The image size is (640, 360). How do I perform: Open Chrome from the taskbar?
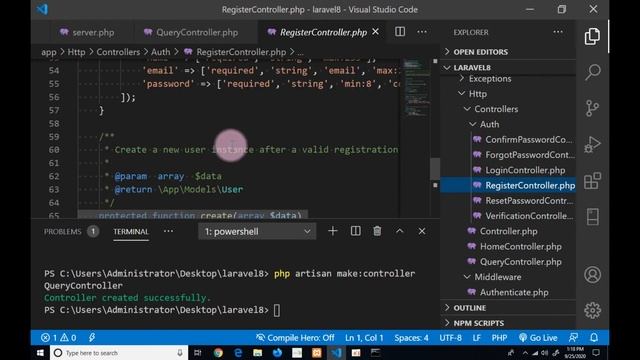click(x=218, y=353)
